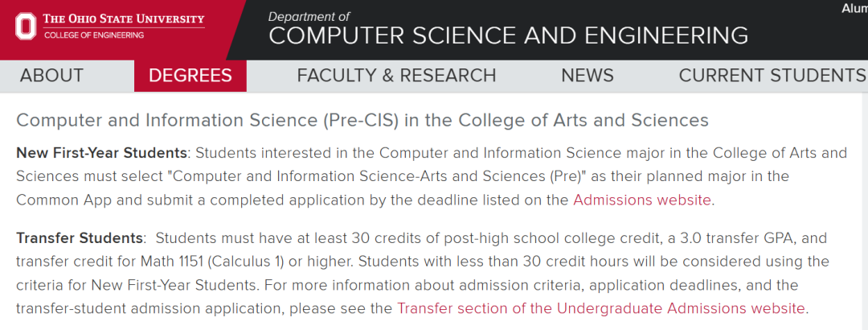Click the Ohio State block O logo
This screenshot has width=868, height=330.
pos(26,26)
